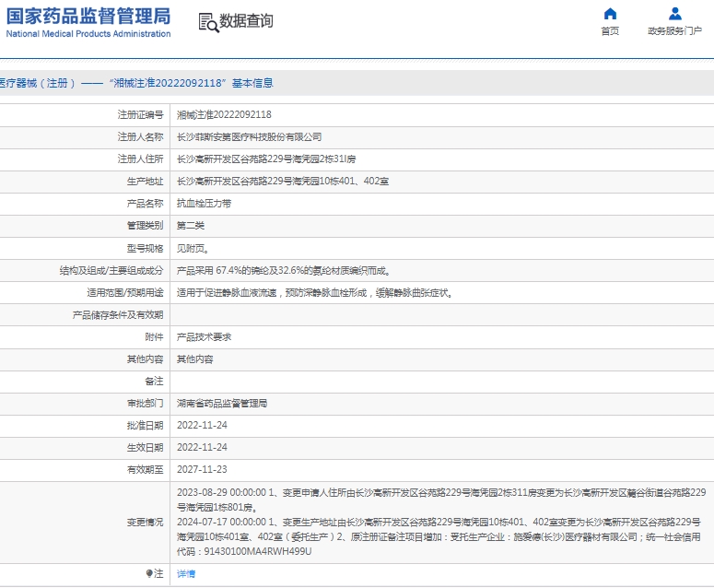Click the 有效期至 row label
The height and width of the screenshot is (588, 714).
(145, 470)
